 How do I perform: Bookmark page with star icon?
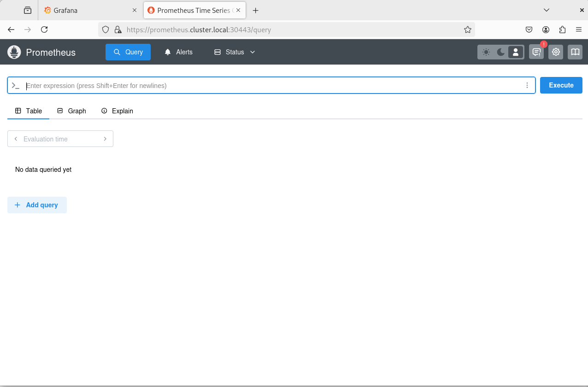pos(467,29)
